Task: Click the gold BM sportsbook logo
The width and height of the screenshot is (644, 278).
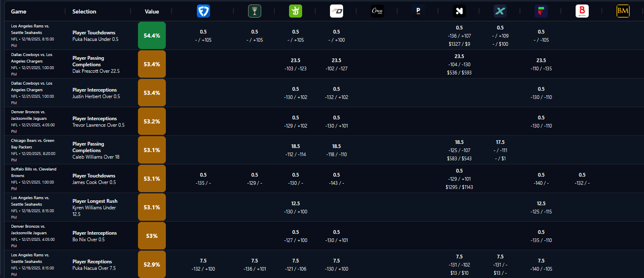Action: (x=623, y=11)
